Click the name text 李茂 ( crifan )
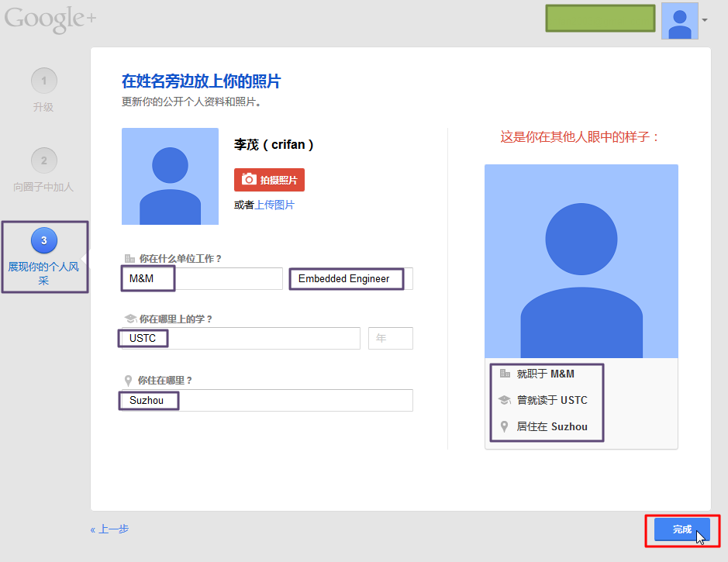Screen dimensions: 728x562 [274, 145]
